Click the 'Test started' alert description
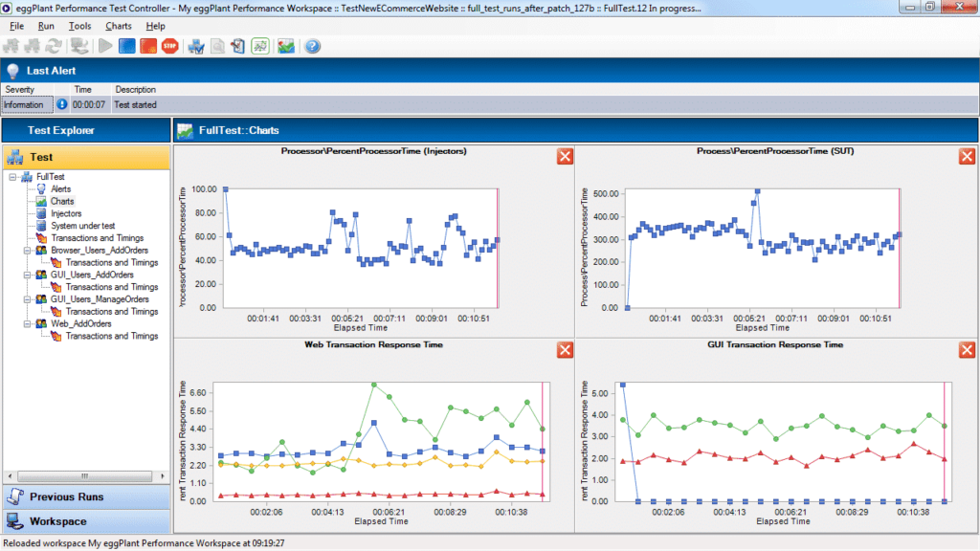 tap(135, 105)
